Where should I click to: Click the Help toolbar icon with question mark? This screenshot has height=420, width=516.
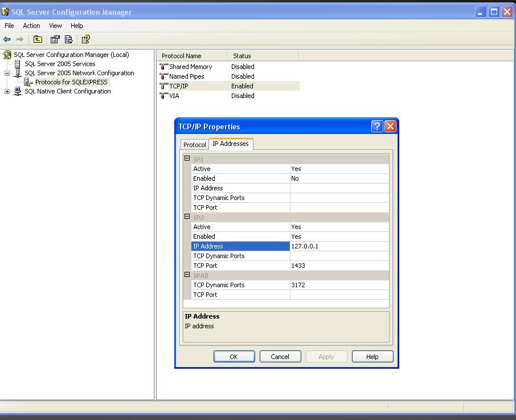point(86,39)
